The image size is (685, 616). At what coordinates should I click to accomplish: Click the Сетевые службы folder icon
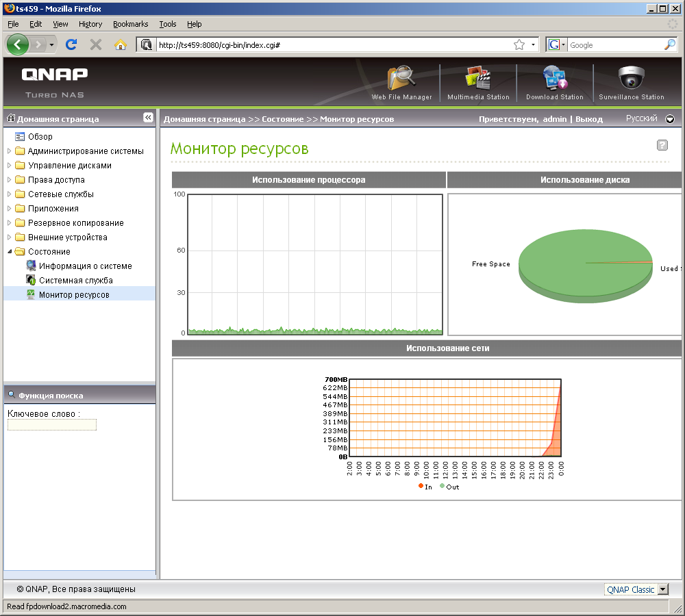(x=20, y=194)
